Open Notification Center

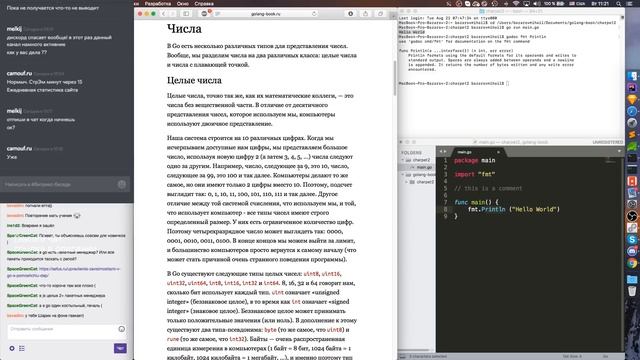tap(630, 3)
